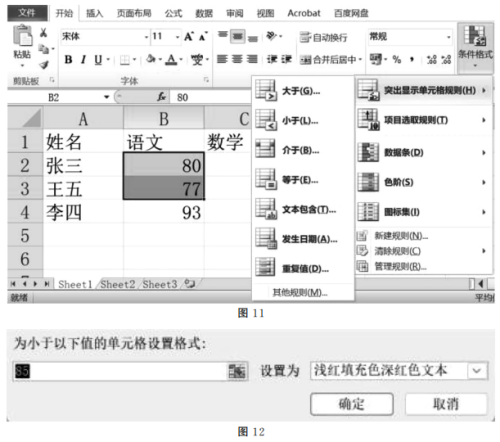500x442 pixels.
Task: Click the fx insert function icon
Action: (x=162, y=97)
